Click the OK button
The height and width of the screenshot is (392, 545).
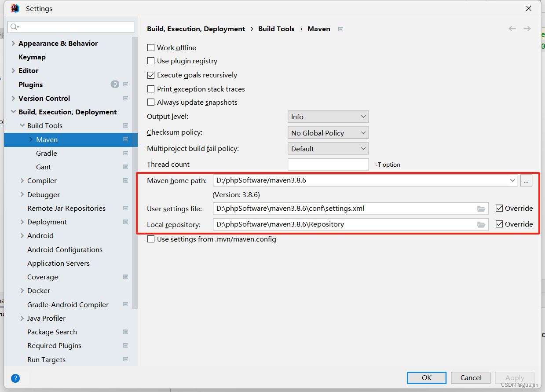click(427, 377)
